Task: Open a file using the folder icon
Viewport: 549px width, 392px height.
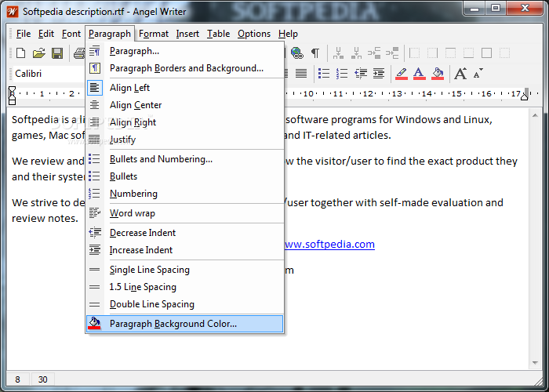Action: click(39, 53)
